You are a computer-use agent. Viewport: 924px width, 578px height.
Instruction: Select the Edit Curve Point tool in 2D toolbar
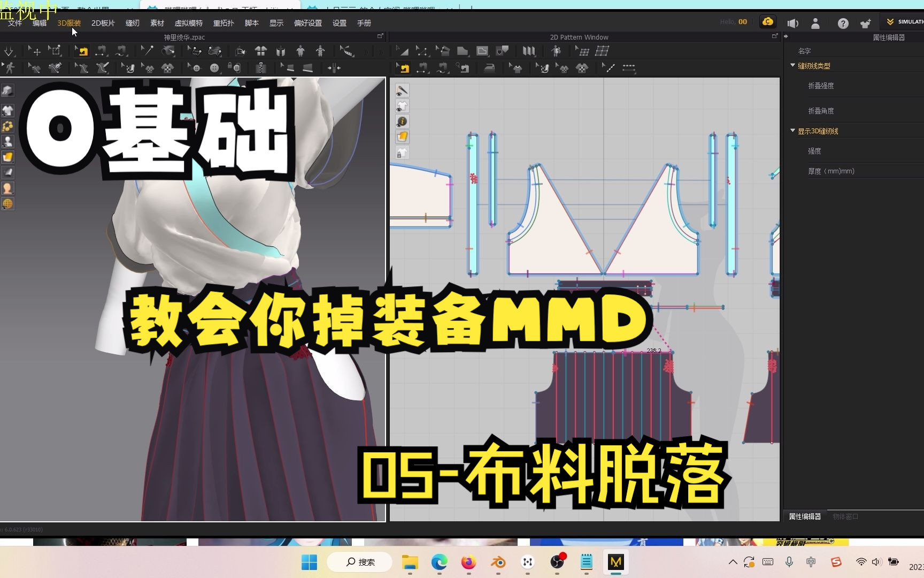[422, 51]
